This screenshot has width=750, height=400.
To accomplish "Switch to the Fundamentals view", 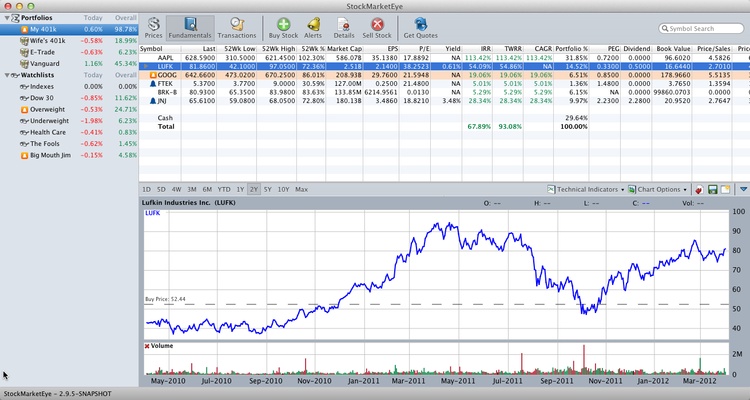I will pyautogui.click(x=190, y=28).
